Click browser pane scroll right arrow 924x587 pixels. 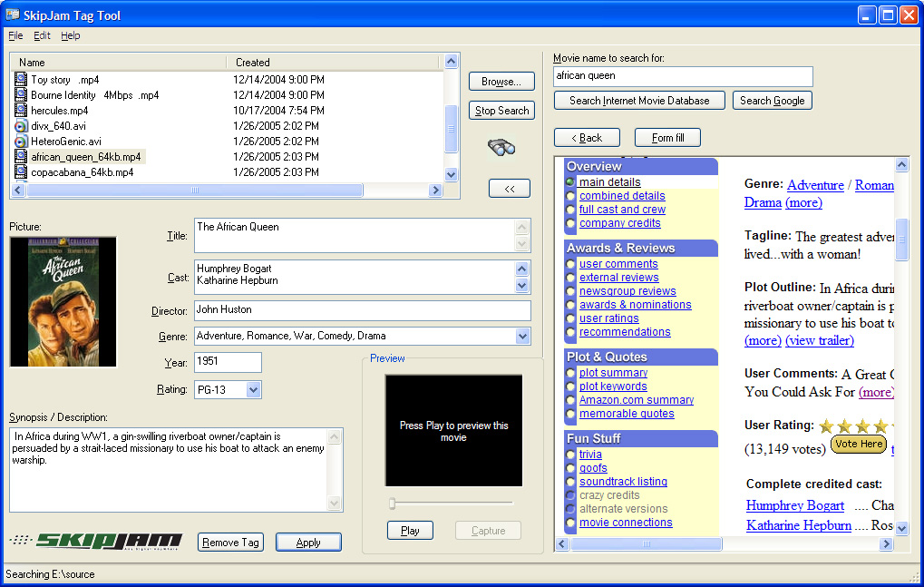click(886, 544)
